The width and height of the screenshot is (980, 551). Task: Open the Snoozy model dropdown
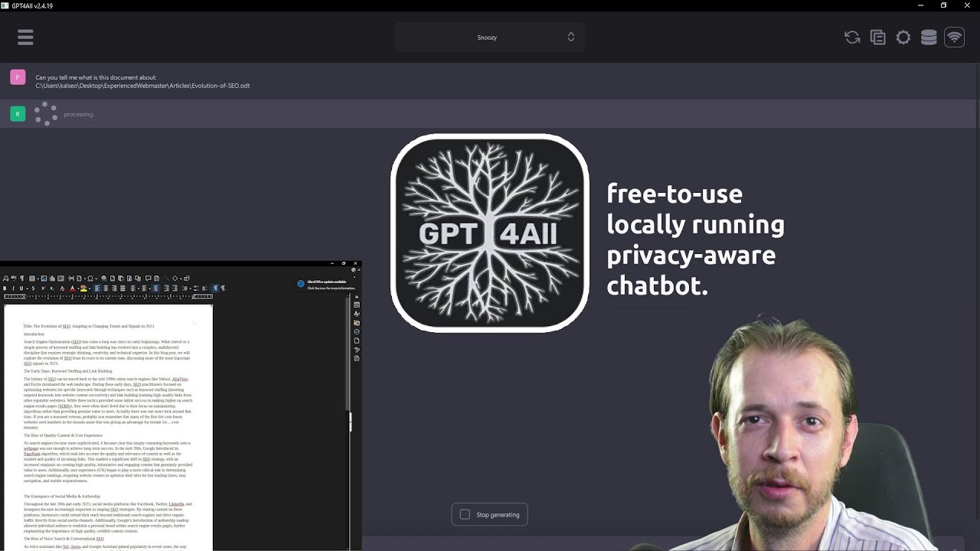(489, 37)
